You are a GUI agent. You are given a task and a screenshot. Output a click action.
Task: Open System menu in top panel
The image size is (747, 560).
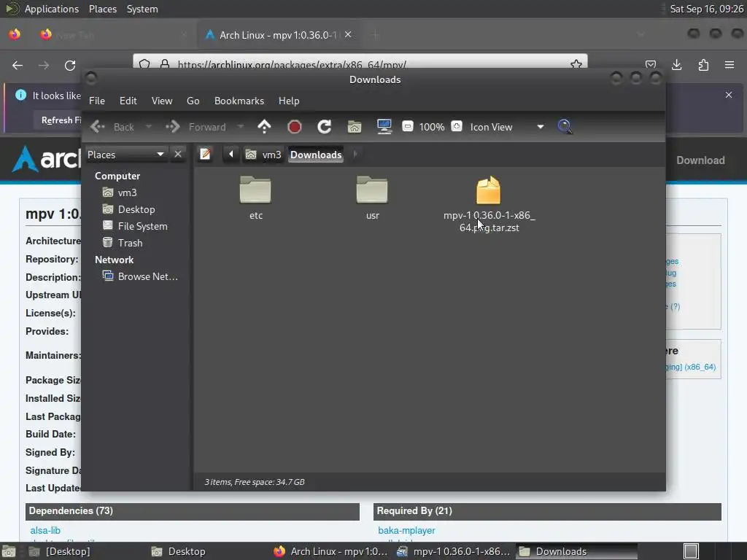(142, 9)
